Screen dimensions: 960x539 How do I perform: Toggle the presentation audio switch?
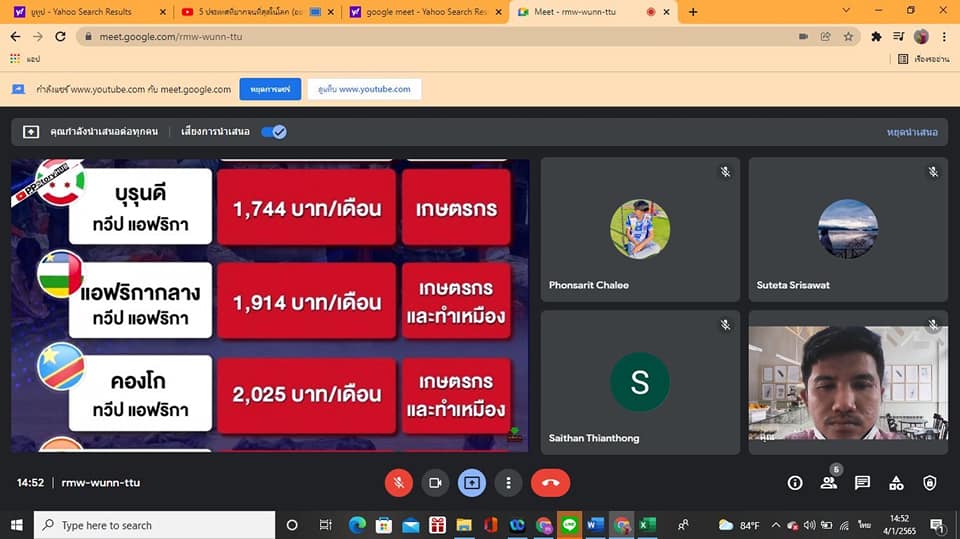pos(273,131)
